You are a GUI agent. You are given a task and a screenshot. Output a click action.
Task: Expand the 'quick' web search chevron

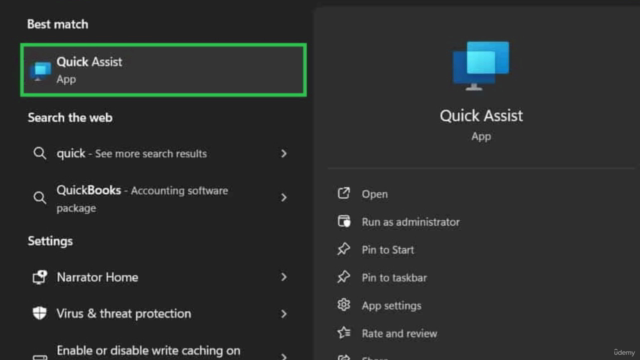pos(284,153)
